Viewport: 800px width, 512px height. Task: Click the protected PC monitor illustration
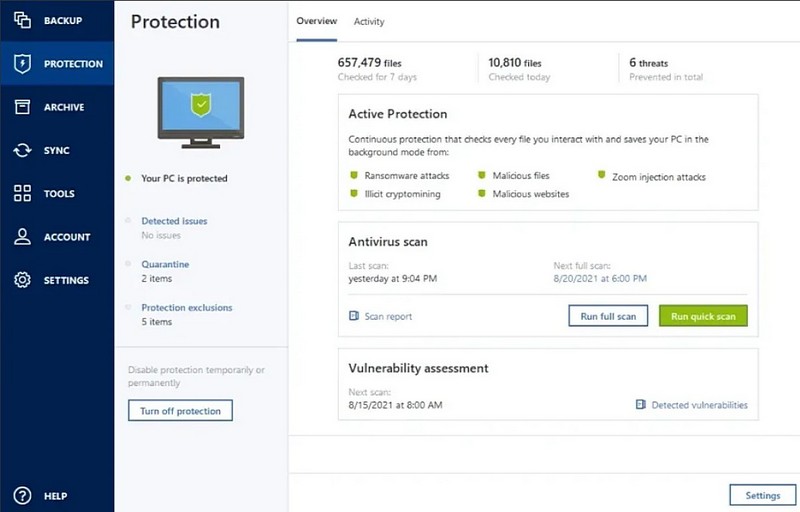(201, 108)
